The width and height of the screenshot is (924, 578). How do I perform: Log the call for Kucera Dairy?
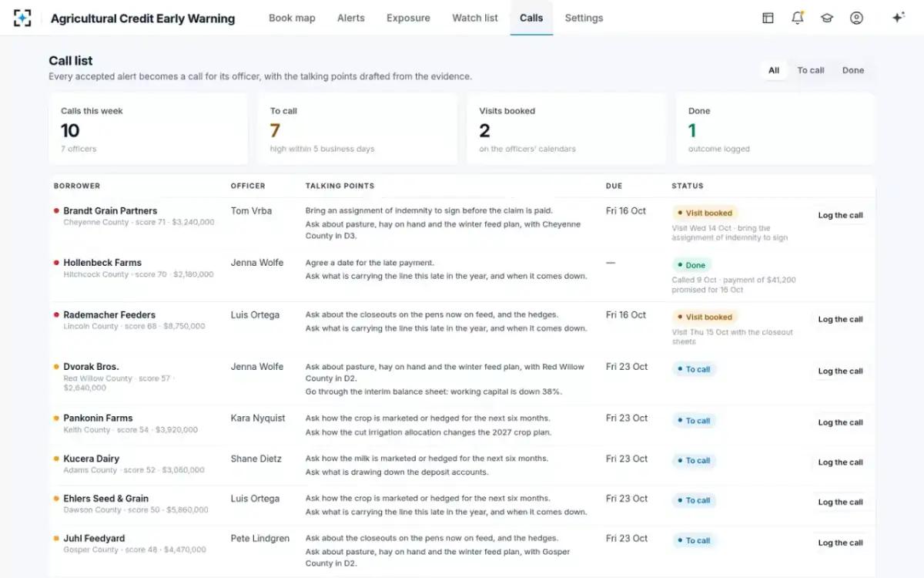840,463
